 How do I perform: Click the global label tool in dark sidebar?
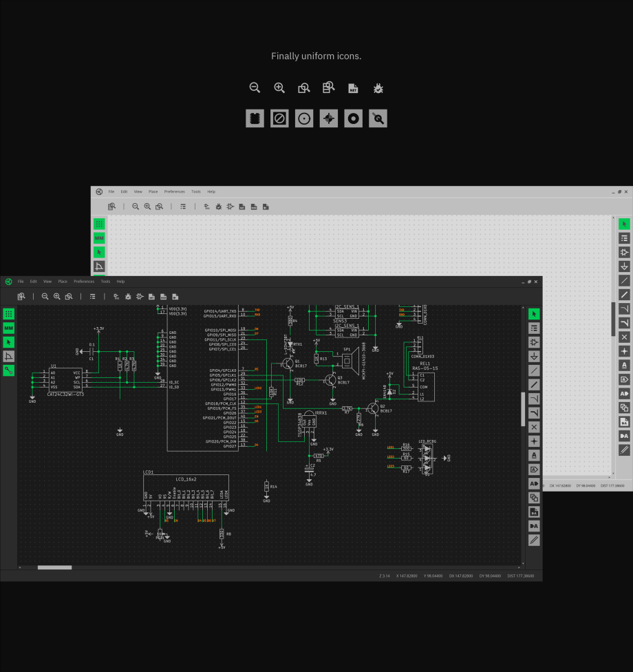(534, 470)
